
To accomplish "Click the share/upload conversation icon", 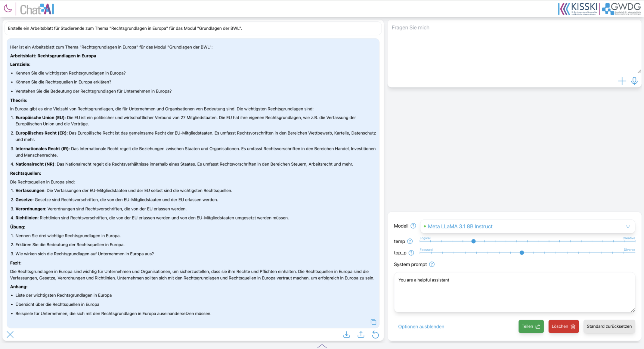I will [361, 334].
